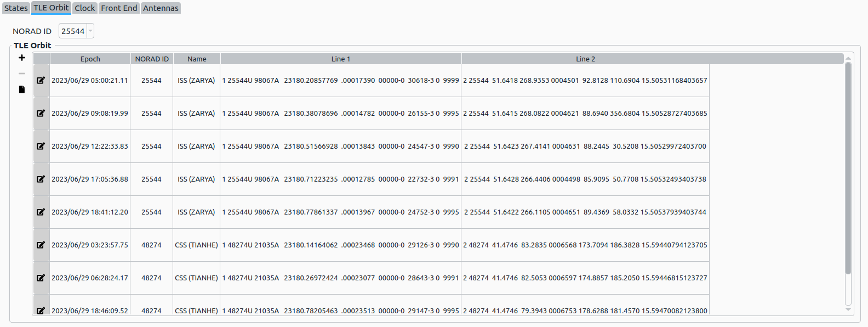Viewport: 868px width, 327px height.
Task: Edit the ISS row with epoch 17:05:36.88
Action: [x=41, y=179]
